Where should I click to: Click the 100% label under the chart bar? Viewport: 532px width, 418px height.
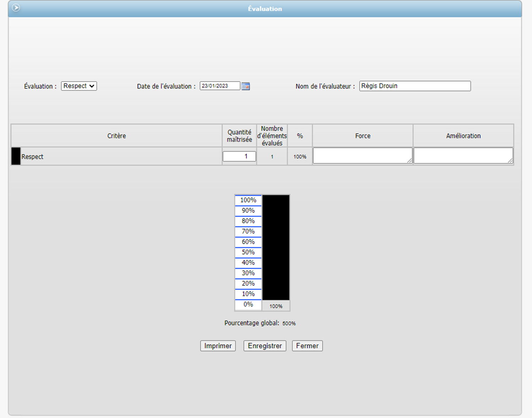276,306
